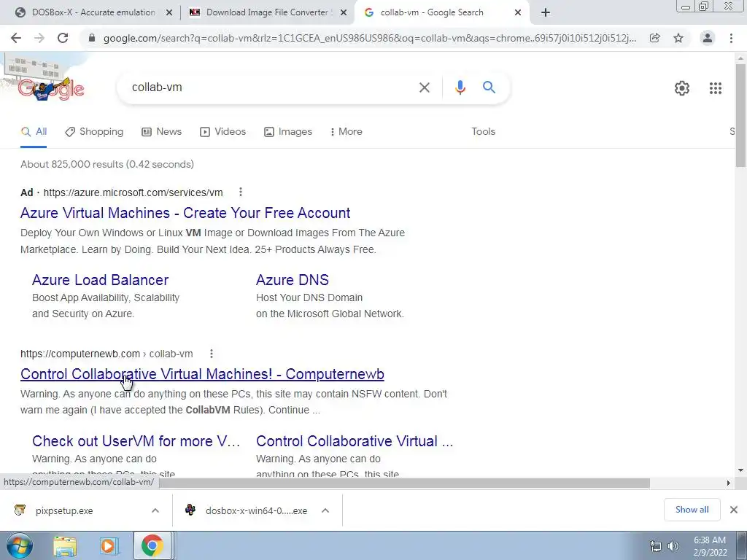Click the vertical scrollbar thumb
Viewport: 747px width, 560px height.
click(x=740, y=114)
